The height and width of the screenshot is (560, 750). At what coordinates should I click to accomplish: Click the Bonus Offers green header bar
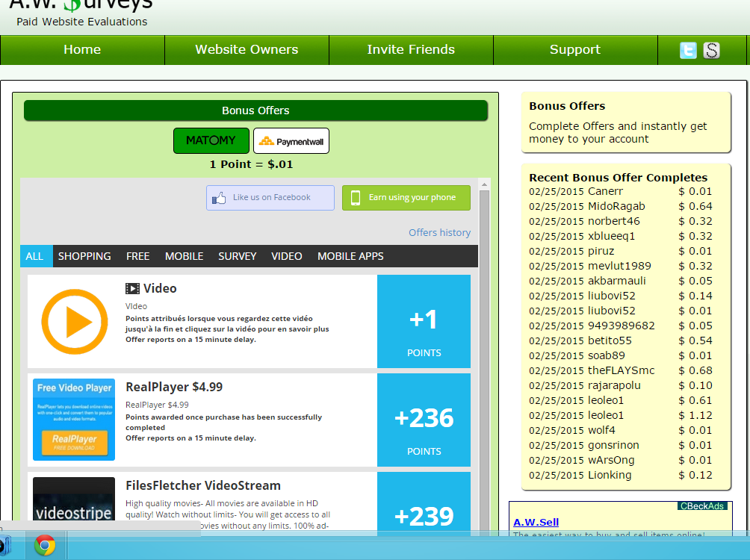click(x=256, y=111)
